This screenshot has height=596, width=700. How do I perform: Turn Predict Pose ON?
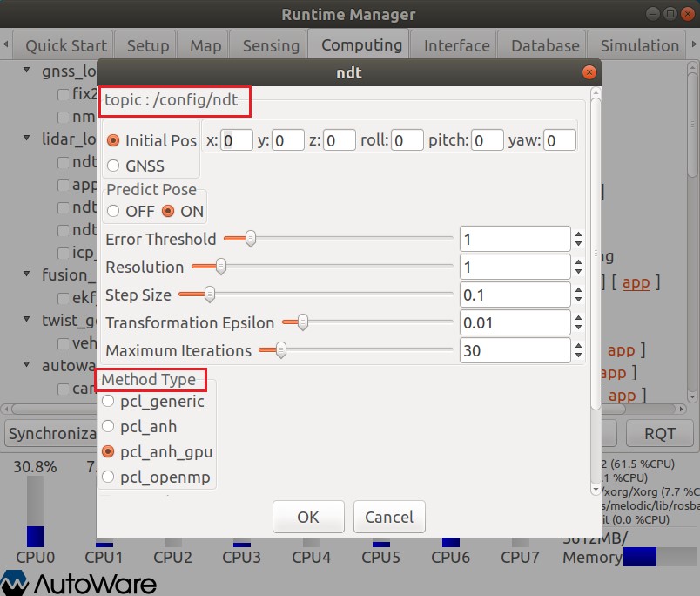168,211
